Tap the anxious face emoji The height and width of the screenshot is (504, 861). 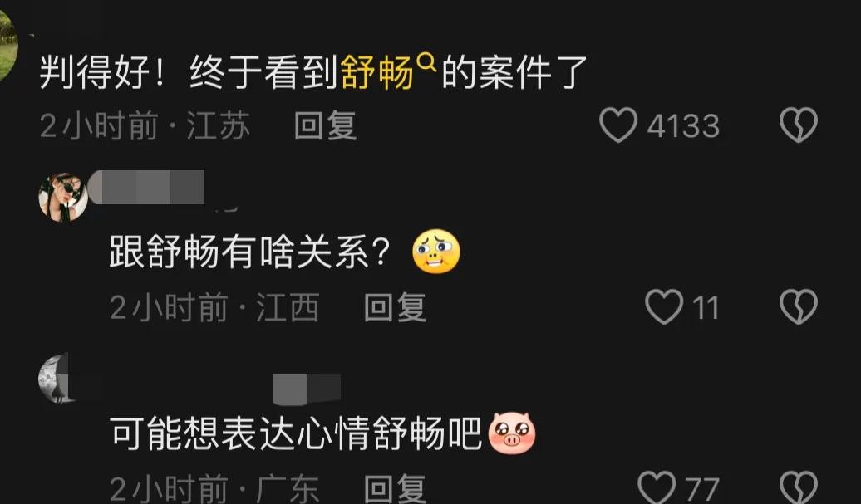(x=436, y=252)
